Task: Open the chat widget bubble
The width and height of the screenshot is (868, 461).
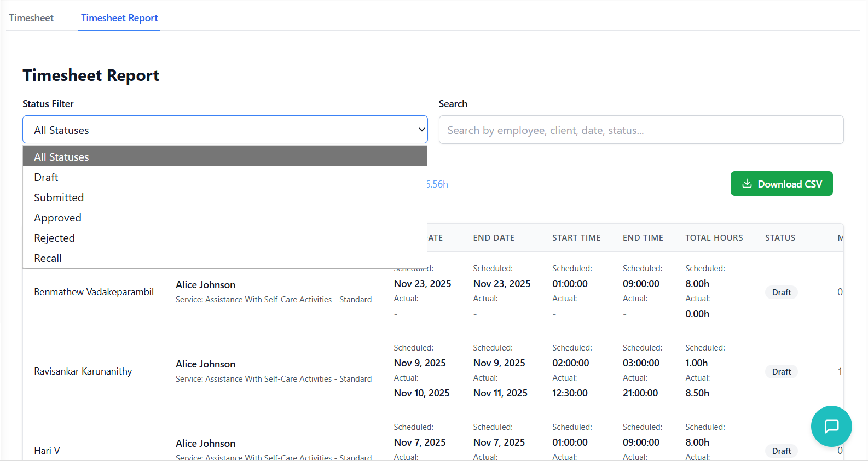Action: click(x=831, y=426)
